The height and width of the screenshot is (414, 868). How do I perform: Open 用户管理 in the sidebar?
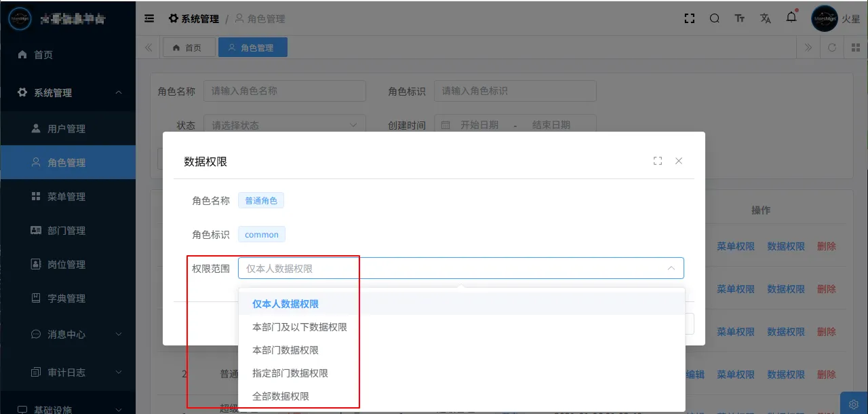(68, 129)
